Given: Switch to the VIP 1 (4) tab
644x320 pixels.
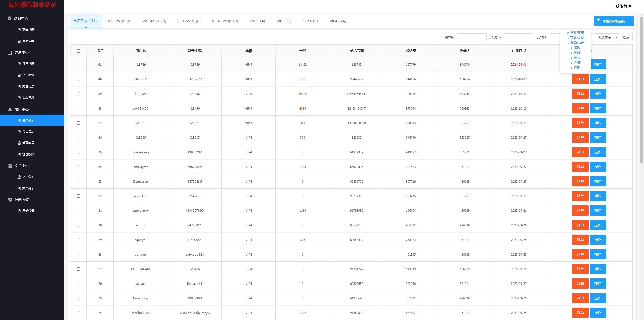Looking at the screenshot, I should coord(257,21).
